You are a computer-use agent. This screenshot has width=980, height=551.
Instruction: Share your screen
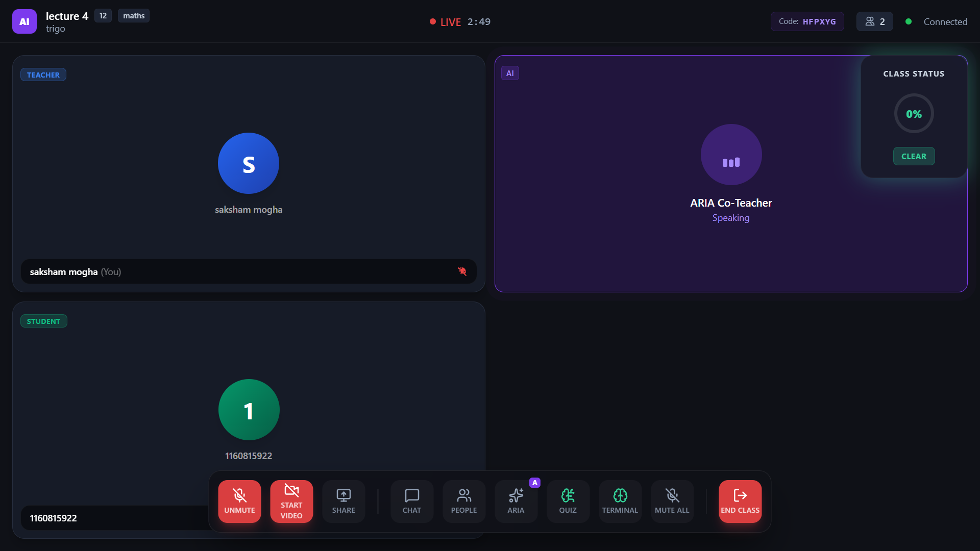(344, 502)
